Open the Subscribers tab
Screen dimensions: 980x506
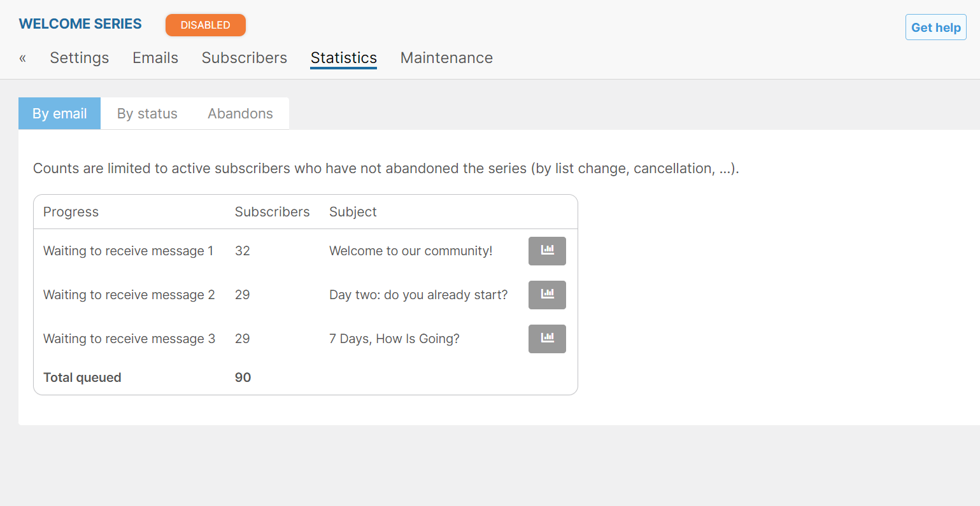pyautogui.click(x=245, y=58)
